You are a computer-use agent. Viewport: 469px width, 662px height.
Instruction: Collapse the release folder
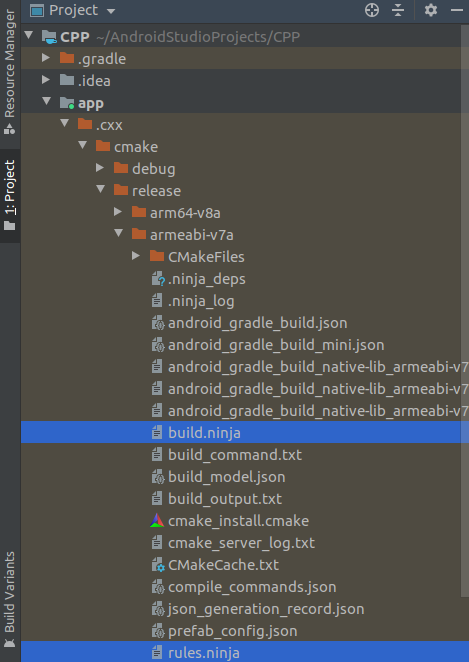pos(100,190)
